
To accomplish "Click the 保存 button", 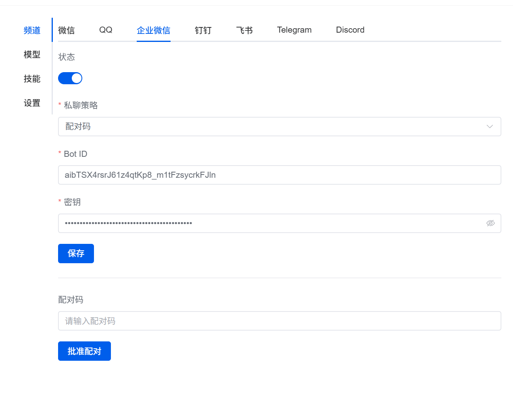I will (76, 254).
